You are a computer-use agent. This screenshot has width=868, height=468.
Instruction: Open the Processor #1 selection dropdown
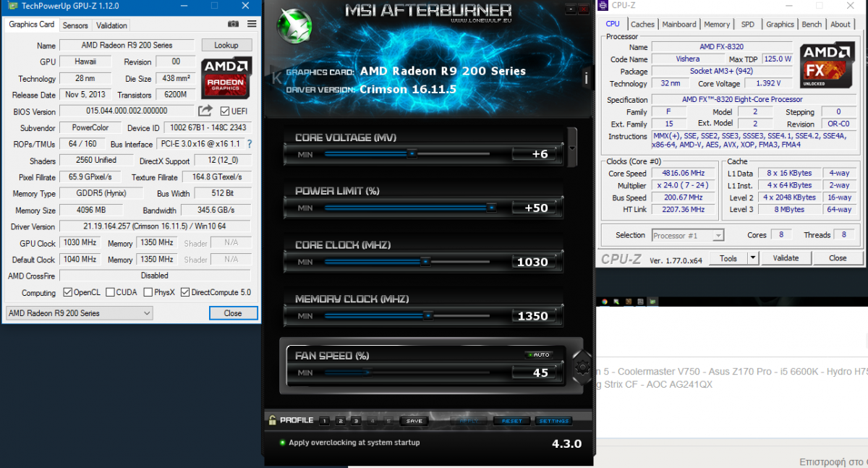pos(687,235)
